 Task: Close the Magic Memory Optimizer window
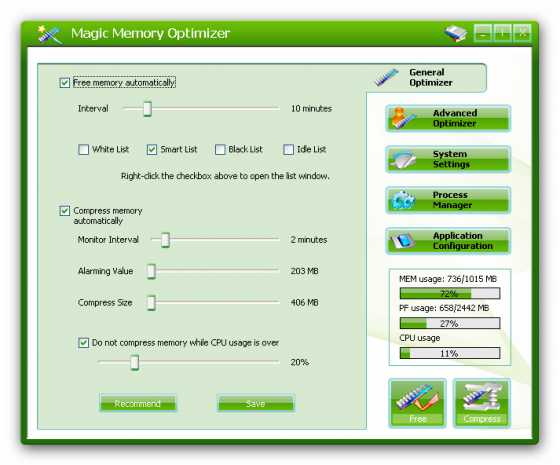coord(522,33)
